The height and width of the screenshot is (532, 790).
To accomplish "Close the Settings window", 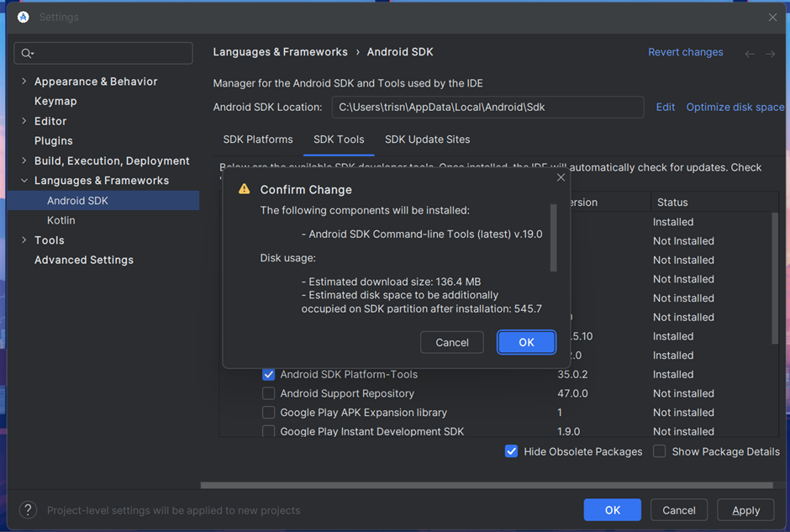I will [772, 17].
